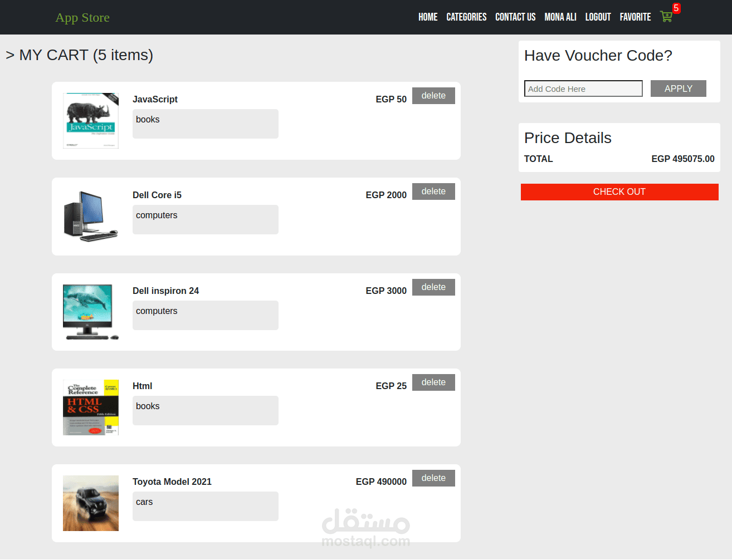732x560 pixels.
Task: Delete Dell Core i5 from the cart
Action: [433, 191]
